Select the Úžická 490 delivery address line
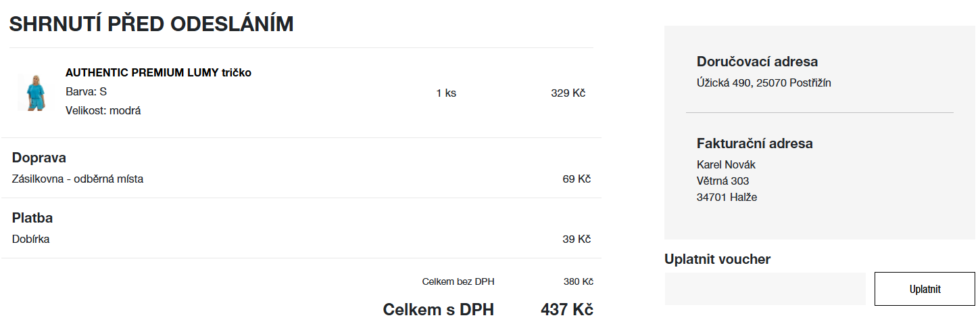This screenshot has height=320, width=980. tap(764, 83)
